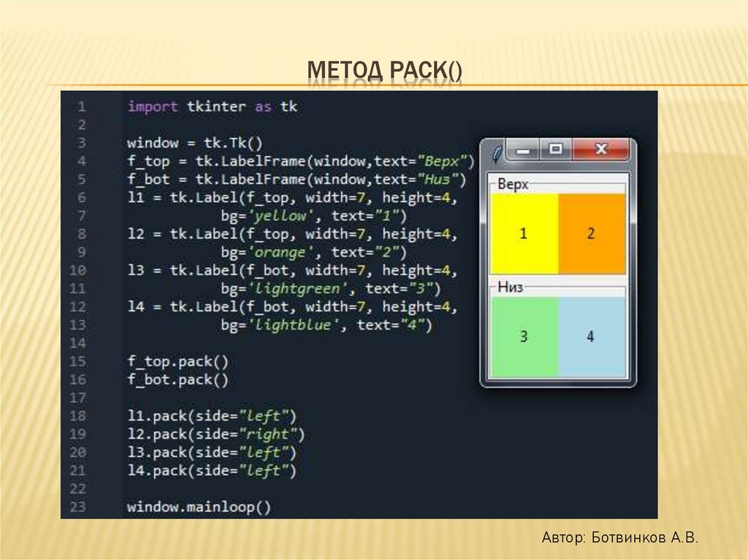
Task: Click the f_bot LabelFrame definition line
Action: (297, 180)
